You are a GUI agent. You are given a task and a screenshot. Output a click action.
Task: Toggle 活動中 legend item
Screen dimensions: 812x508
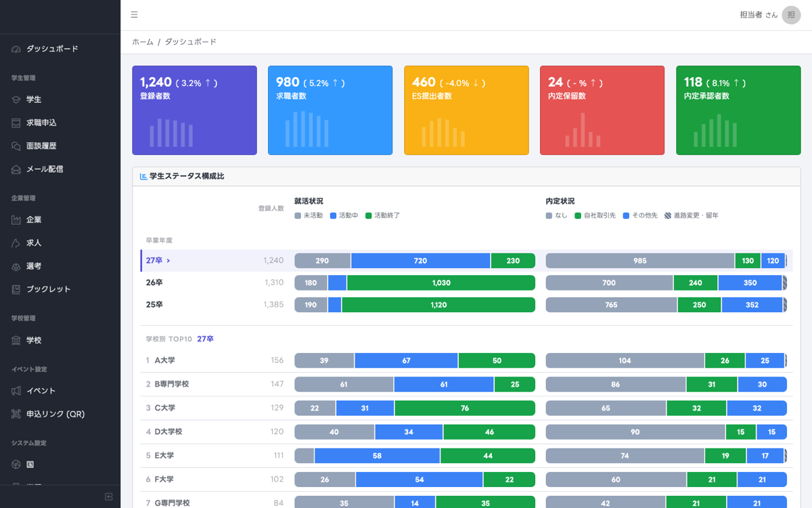pyautogui.click(x=344, y=215)
